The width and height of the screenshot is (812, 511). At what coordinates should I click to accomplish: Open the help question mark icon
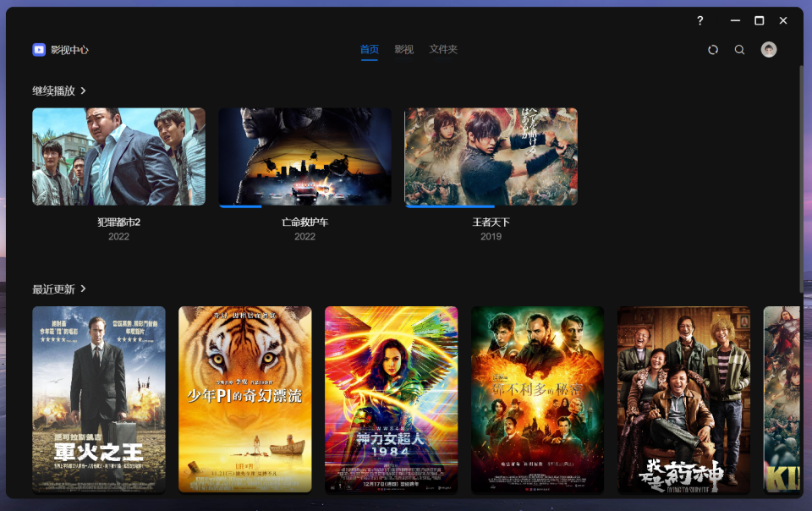pos(700,20)
